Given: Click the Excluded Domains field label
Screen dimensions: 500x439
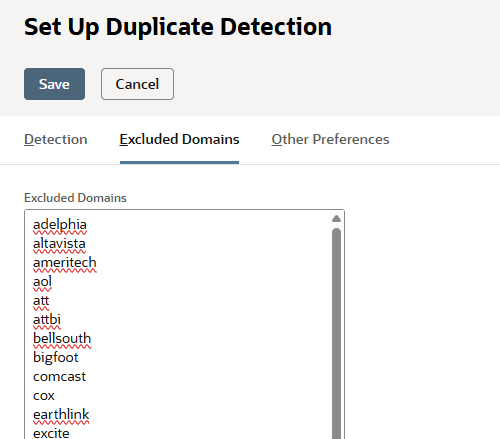Looking at the screenshot, I should point(75,198).
